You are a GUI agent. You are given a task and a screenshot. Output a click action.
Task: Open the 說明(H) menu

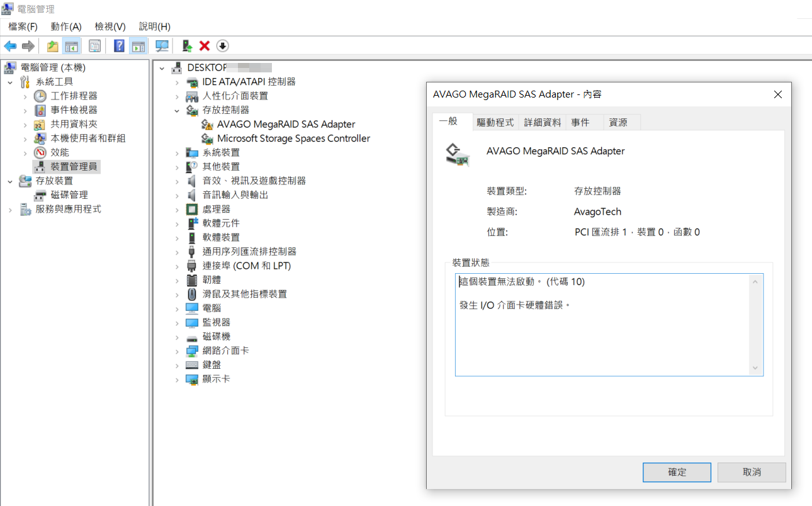pos(155,26)
